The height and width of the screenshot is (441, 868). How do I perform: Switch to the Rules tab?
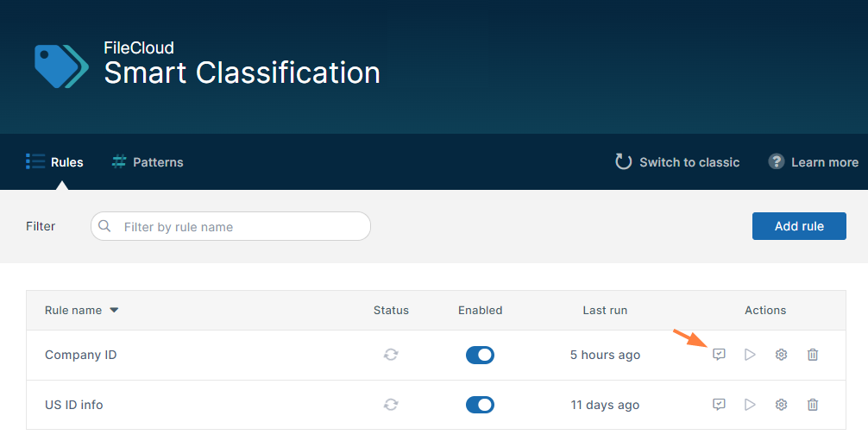click(x=55, y=162)
